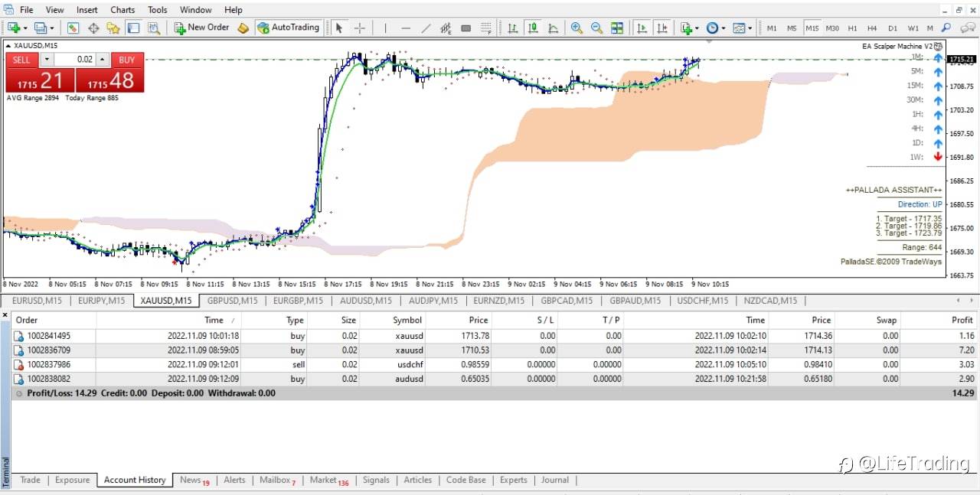The height and width of the screenshot is (495, 980).
Task: Switch to the GBPUSD,M15 chart tab
Action: tap(233, 301)
